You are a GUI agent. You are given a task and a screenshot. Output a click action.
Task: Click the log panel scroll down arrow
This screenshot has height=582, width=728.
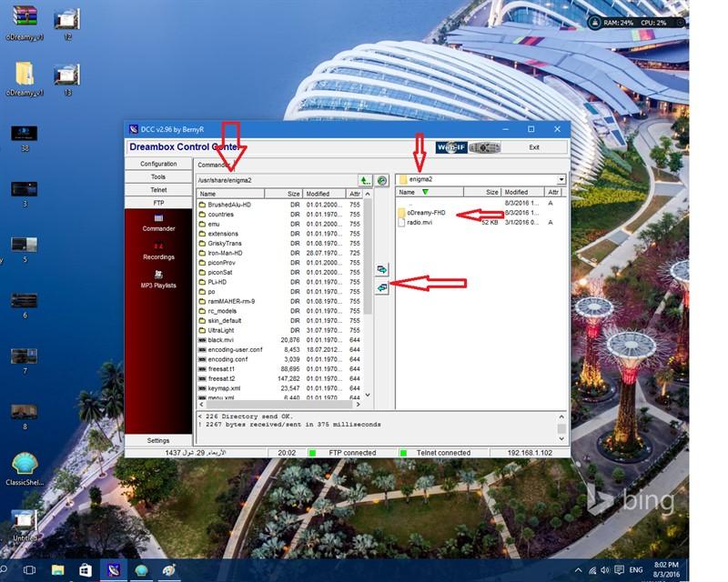pyautogui.click(x=561, y=438)
